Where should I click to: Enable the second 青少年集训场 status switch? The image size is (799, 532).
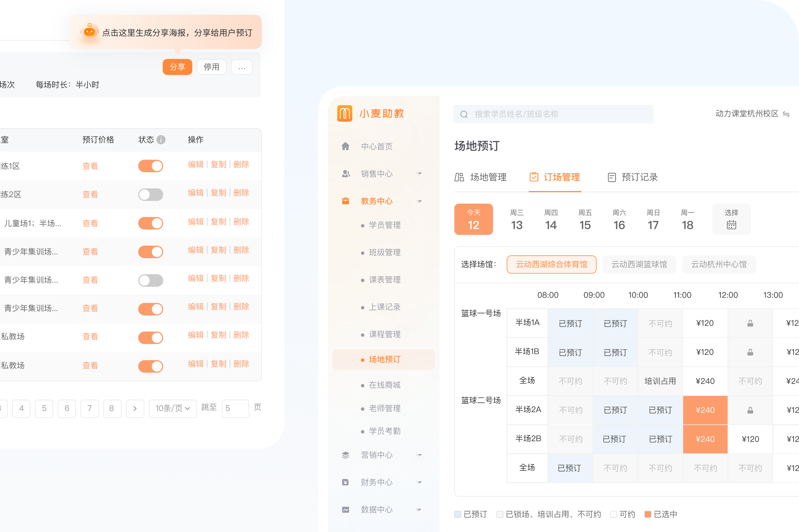(x=151, y=281)
